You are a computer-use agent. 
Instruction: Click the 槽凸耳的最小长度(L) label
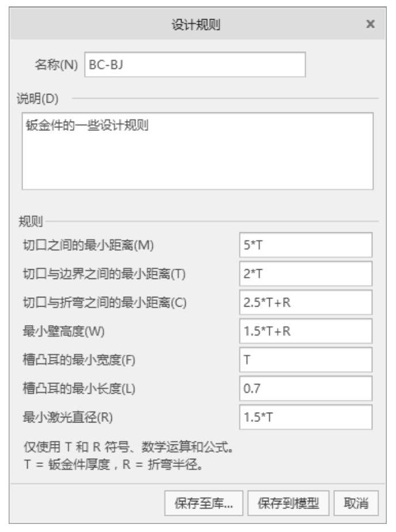(79, 389)
